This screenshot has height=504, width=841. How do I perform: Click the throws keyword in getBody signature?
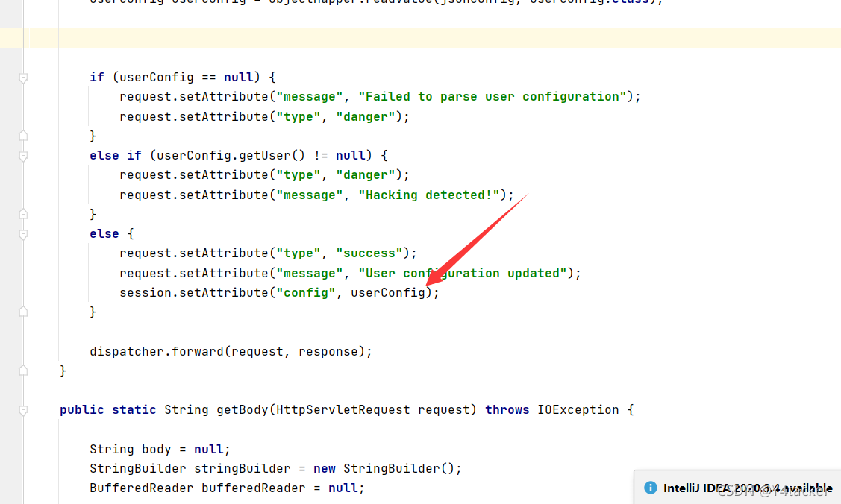[x=507, y=410]
